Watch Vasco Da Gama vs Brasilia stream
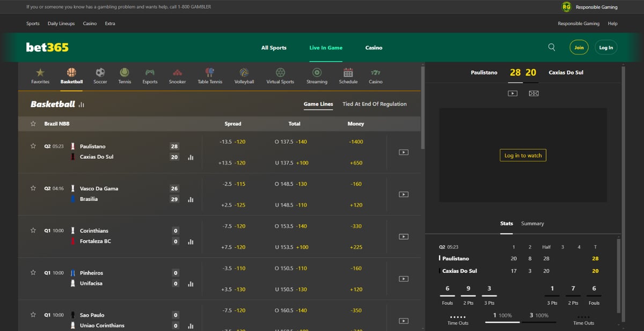The width and height of the screenshot is (644, 331). coord(404,194)
